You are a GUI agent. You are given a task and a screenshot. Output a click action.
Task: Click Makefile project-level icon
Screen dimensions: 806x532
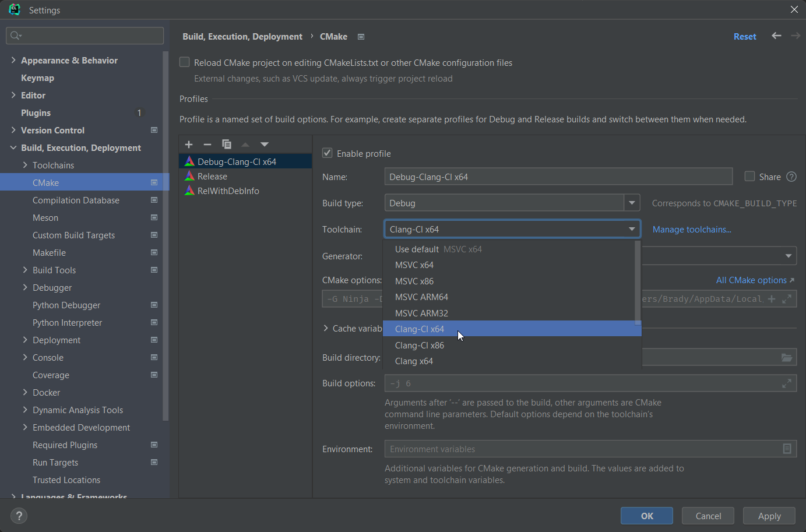[154, 252]
